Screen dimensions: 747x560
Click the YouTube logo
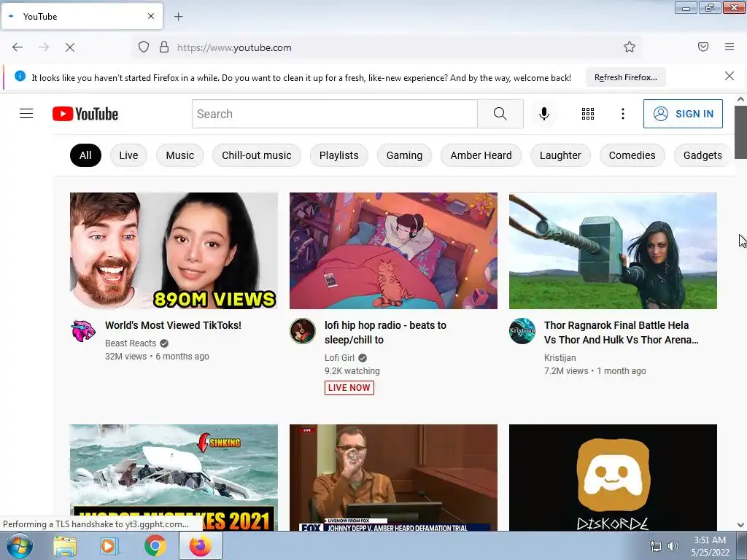pyautogui.click(x=85, y=114)
